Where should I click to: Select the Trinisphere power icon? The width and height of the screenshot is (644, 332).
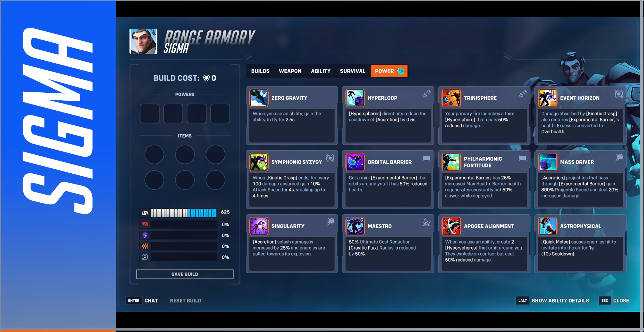tap(451, 97)
